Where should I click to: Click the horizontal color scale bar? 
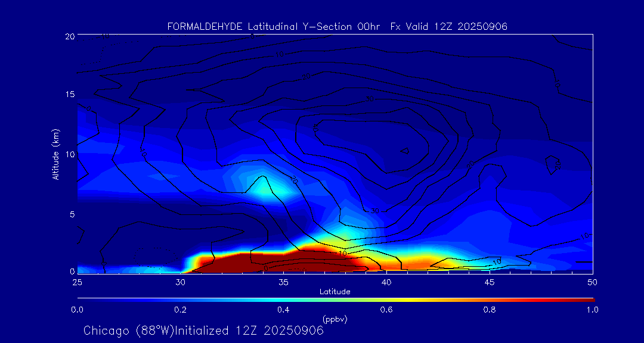pyautogui.click(x=336, y=300)
